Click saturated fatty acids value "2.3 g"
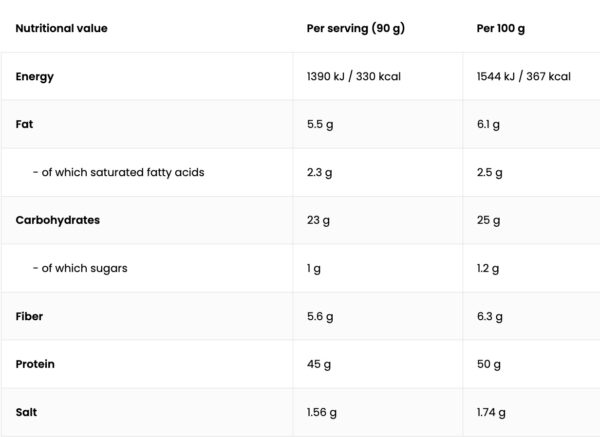The height and width of the screenshot is (437, 600). coord(319,172)
